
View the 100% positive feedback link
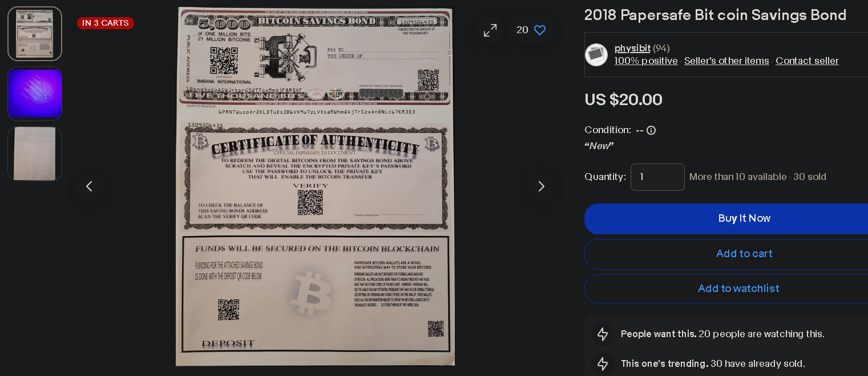(646, 61)
